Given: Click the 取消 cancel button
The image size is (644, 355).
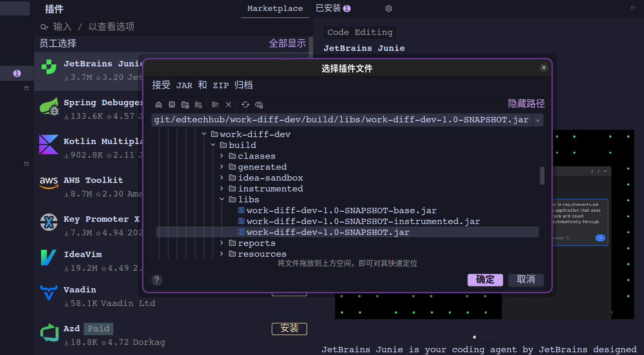Looking at the screenshot, I should [526, 280].
